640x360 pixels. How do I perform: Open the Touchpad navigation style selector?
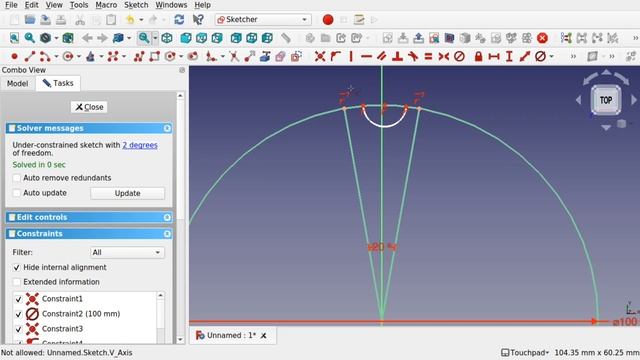click(525, 352)
